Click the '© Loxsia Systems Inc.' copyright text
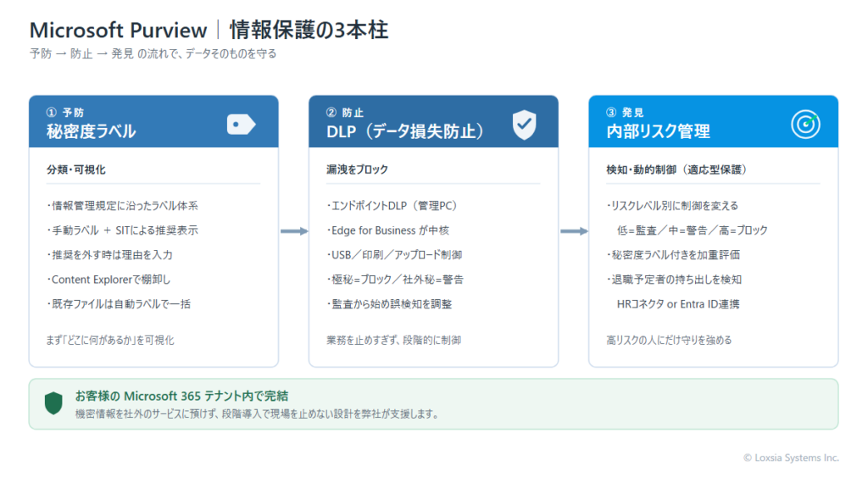This screenshot has width=868, height=477. tap(791, 458)
